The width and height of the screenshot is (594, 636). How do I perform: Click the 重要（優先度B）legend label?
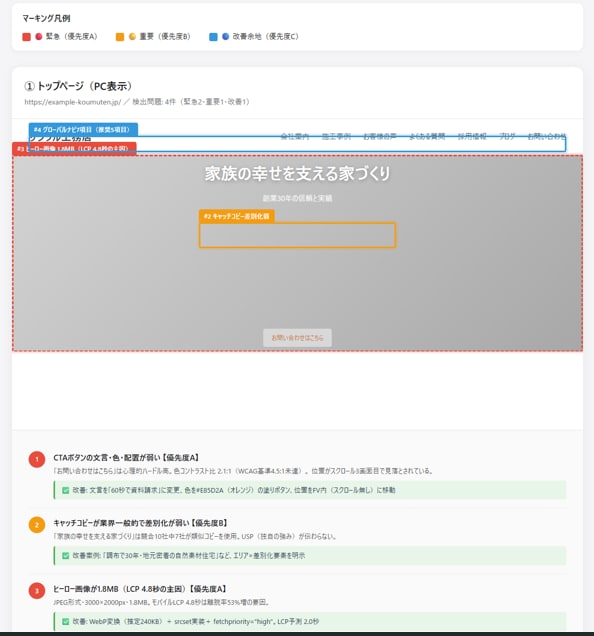point(165,37)
